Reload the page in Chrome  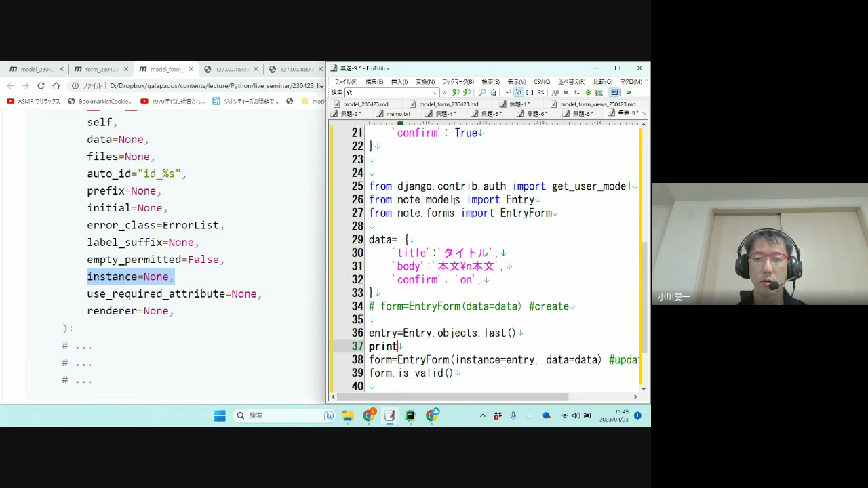41,86
